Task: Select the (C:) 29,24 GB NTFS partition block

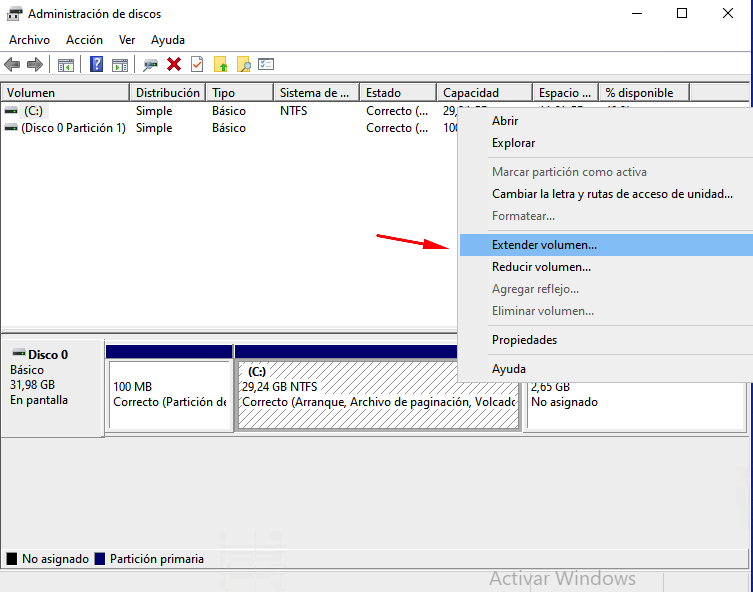Action: coord(378,394)
